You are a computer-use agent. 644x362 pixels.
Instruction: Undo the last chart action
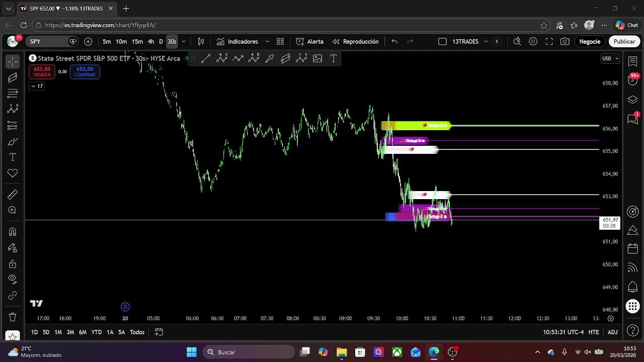pos(394,42)
